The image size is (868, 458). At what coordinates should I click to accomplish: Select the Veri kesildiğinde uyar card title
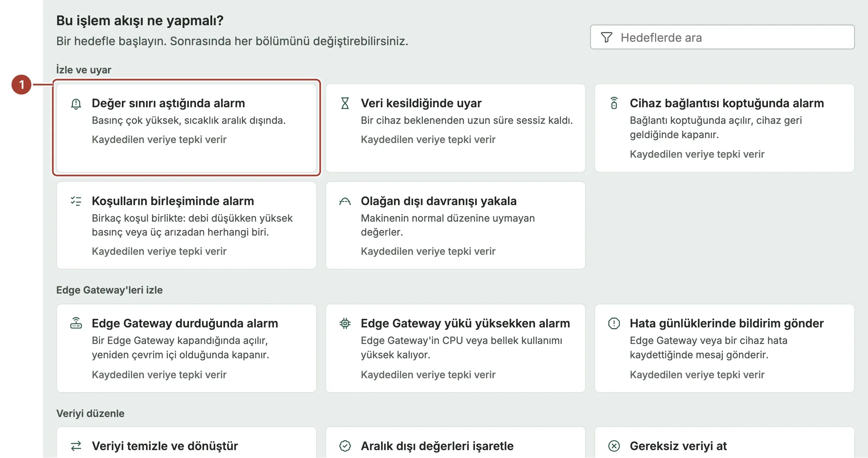pos(421,103)
